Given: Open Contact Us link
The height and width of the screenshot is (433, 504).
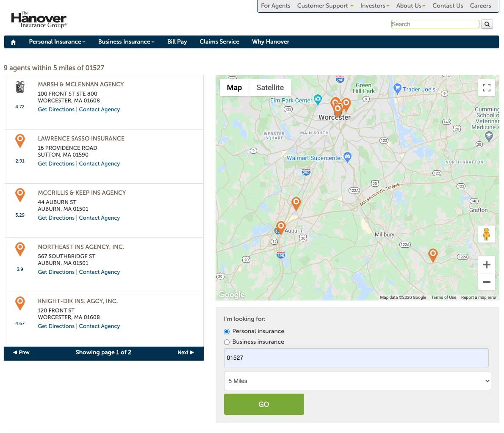Looking at the screenshot, I should pyautogui.click(x=447, y=6).
